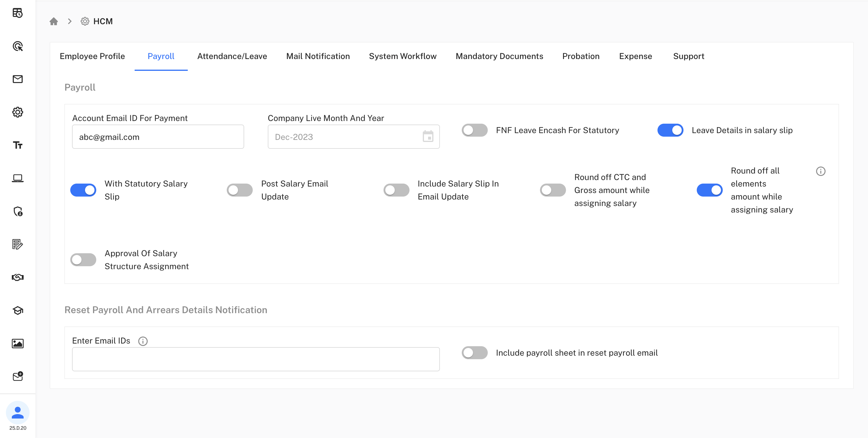
Task: Enable Approval Of Salary Structure Assignment
Action: pyautogui.click(x=83, y=259)
